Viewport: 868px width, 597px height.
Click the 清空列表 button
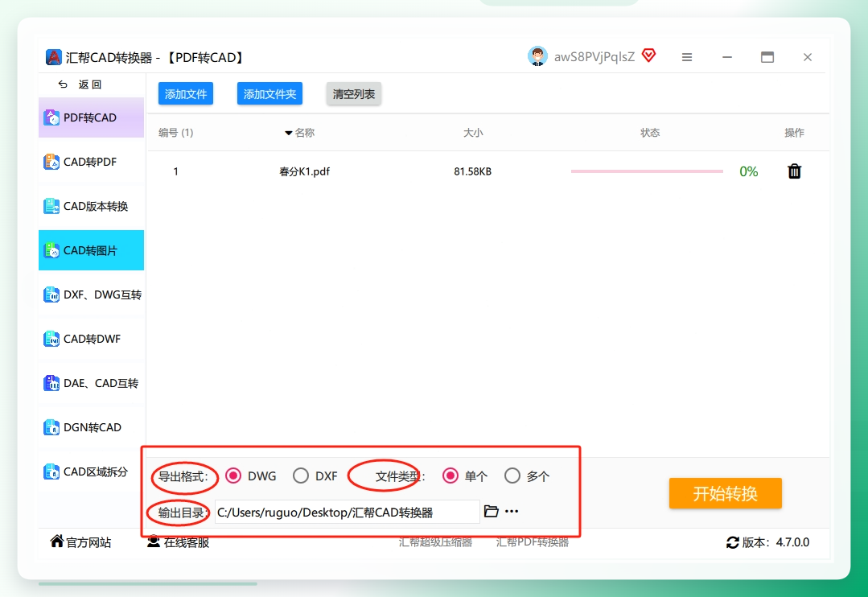tap(354, 93)
